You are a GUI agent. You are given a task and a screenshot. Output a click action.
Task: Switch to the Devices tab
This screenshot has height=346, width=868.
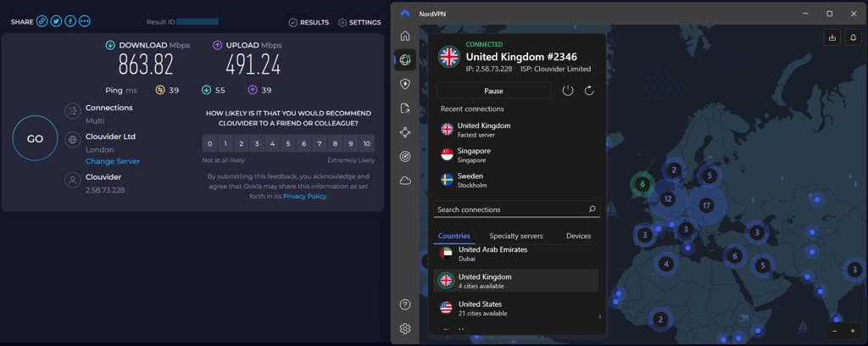tap(578, 236)
